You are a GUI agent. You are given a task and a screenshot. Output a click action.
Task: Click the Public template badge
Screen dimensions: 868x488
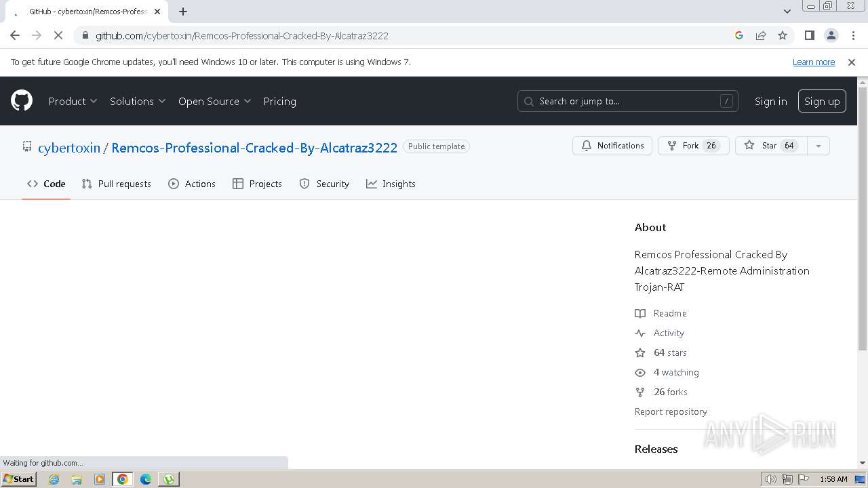click(436, 146)
